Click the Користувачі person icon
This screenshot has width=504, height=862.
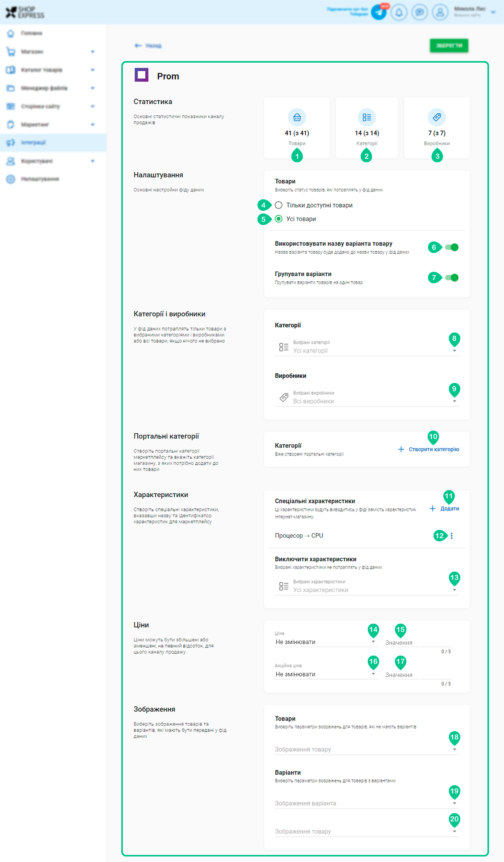11,161
